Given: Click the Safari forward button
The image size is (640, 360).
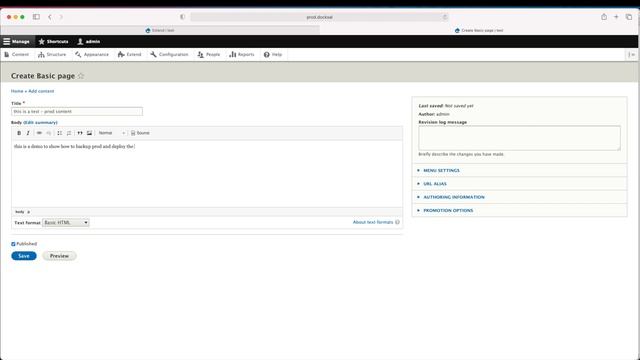Looking at the screenshot, I should (x=61, y=17).
